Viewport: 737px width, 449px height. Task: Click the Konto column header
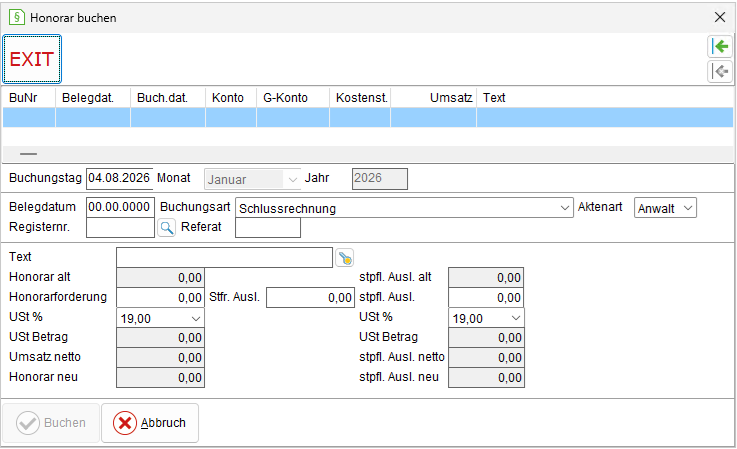[x=231, y=98]
